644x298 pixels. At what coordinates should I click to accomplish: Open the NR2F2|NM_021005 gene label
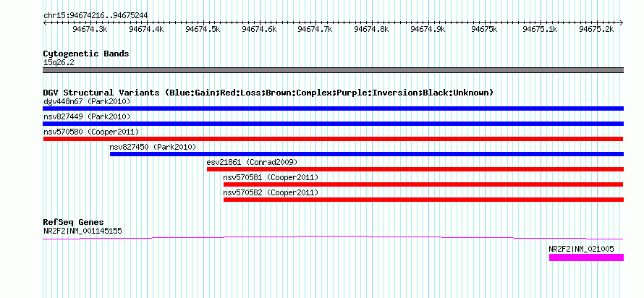(x=582, y=248)
